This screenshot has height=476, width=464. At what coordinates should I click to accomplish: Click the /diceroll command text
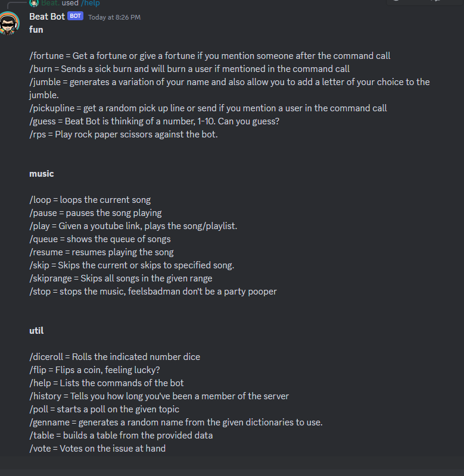click(46, 356)
